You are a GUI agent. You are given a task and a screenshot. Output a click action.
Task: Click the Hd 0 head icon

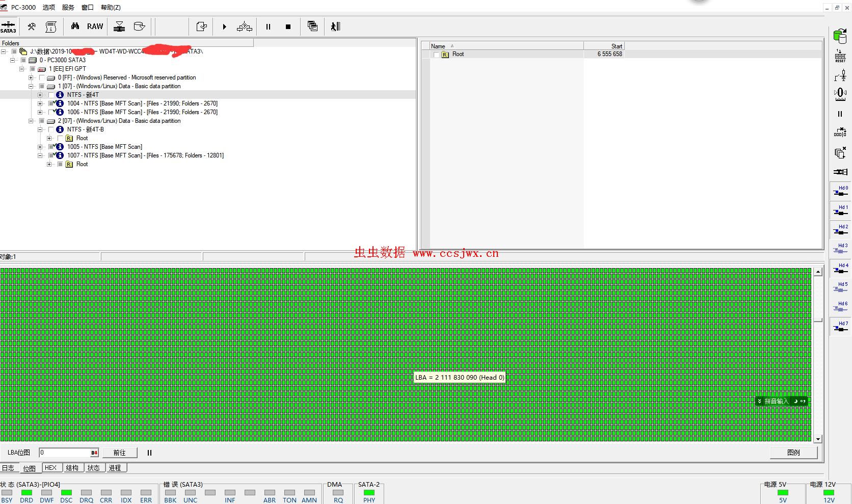click(x=840, y=191)
